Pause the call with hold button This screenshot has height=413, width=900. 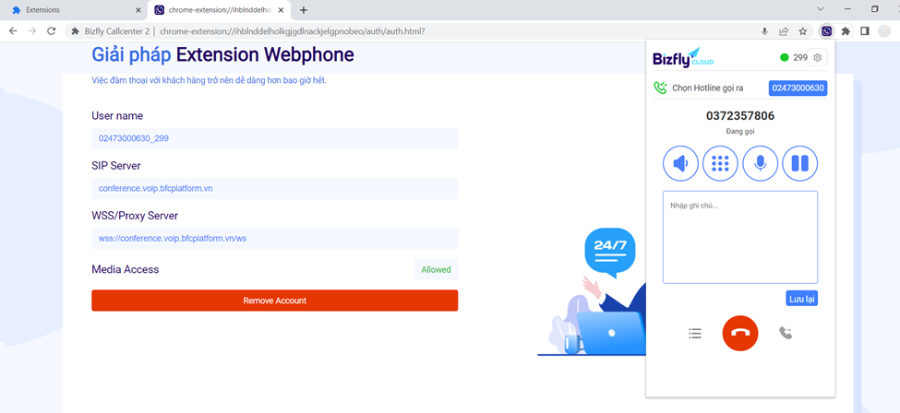point(800,163)
